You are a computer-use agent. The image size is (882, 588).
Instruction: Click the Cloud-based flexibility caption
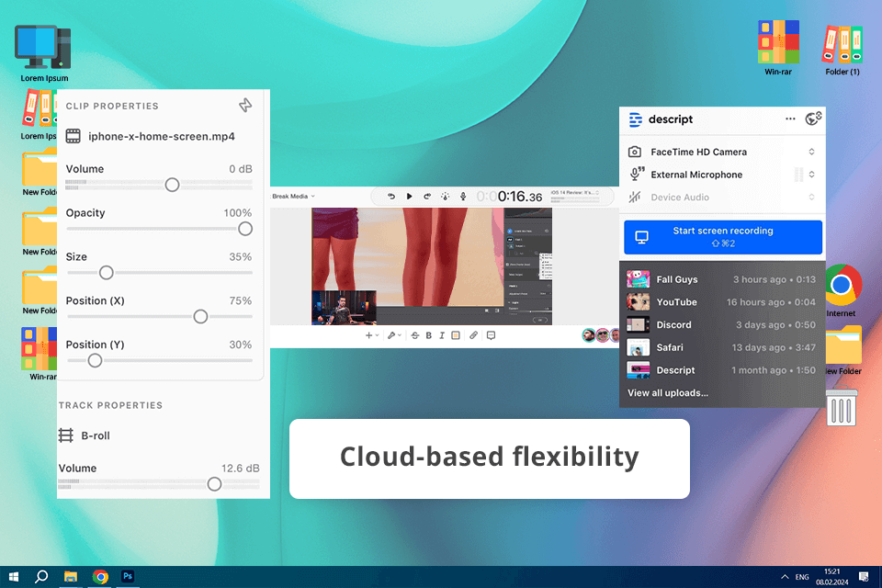click(x=490, y=458)
